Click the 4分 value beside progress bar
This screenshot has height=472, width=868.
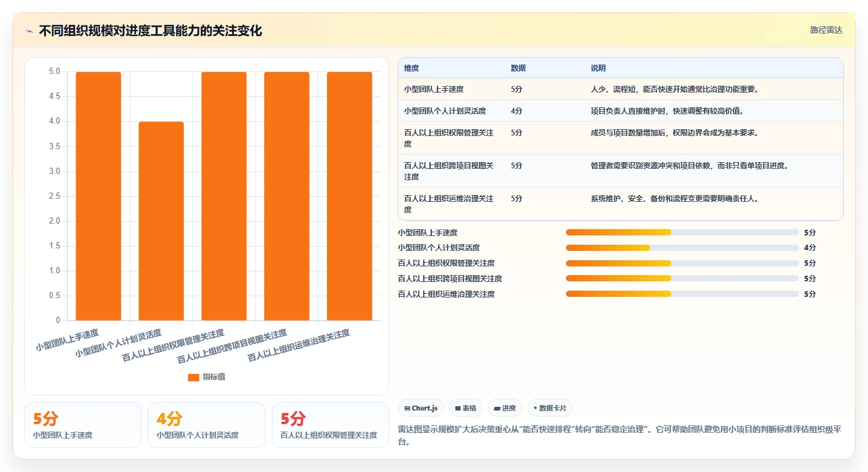coord(810,248)
